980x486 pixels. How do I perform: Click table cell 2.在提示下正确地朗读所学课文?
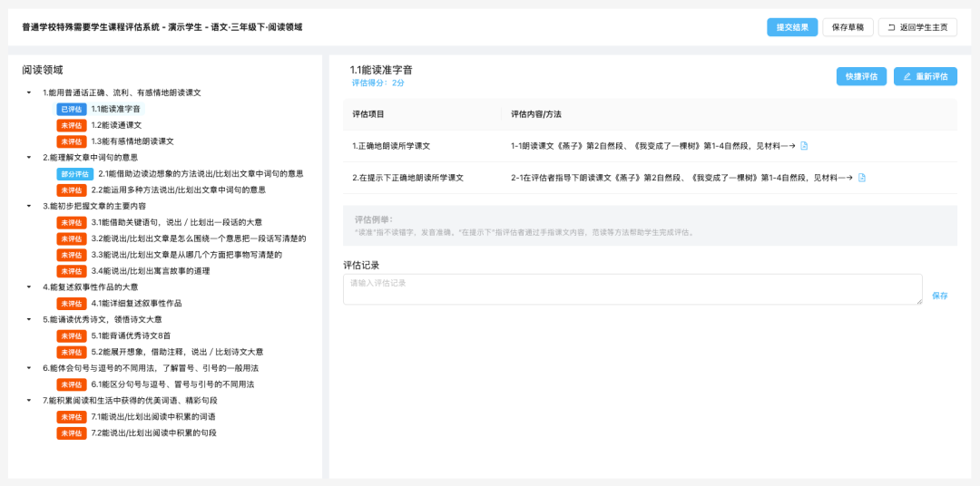pos(407,178)
